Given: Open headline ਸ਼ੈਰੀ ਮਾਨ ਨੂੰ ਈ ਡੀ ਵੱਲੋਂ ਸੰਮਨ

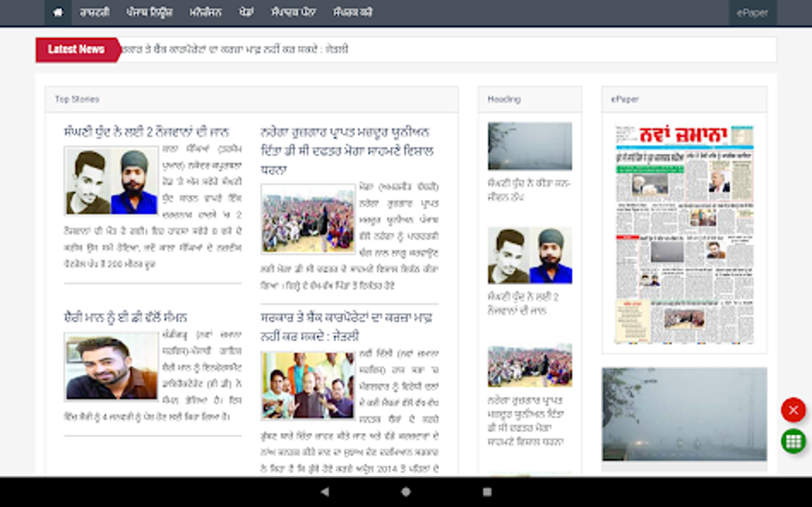Looking at the screenshot, I should point(125,317).
